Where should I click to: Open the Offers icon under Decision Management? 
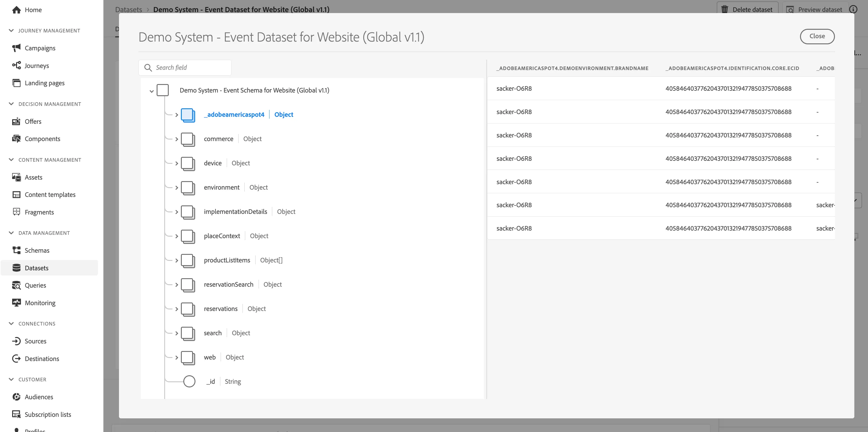(x=16, y=121)
